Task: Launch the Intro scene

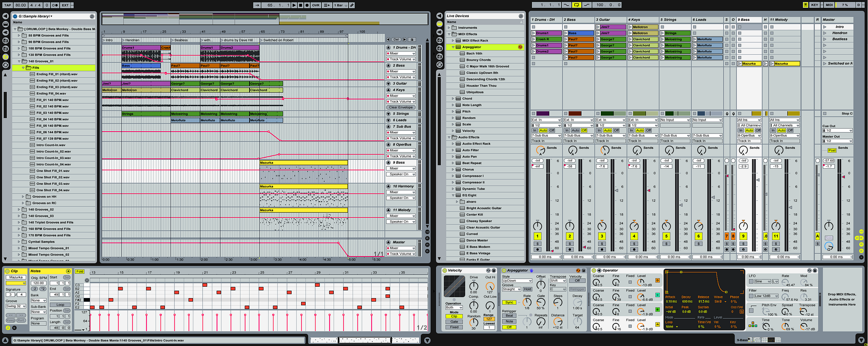Action: pos(825,27)
